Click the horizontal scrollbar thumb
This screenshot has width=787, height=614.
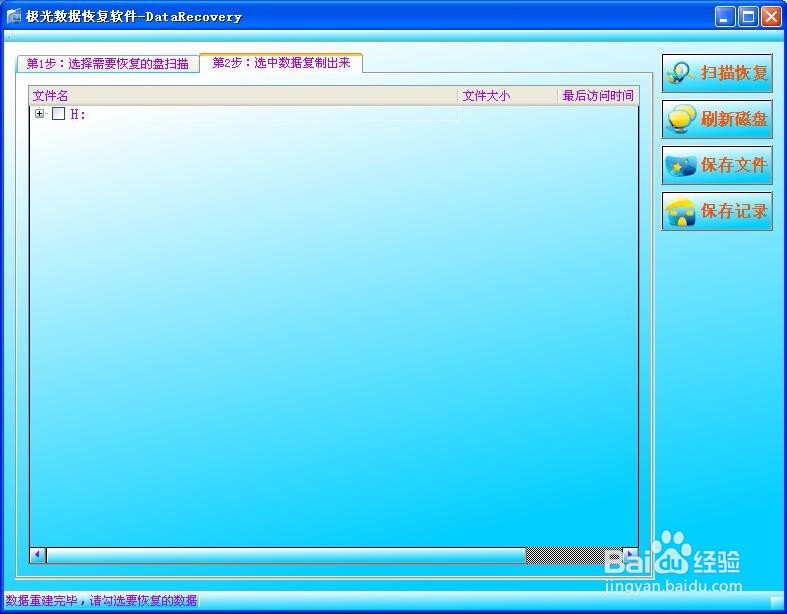click(286, 555)
